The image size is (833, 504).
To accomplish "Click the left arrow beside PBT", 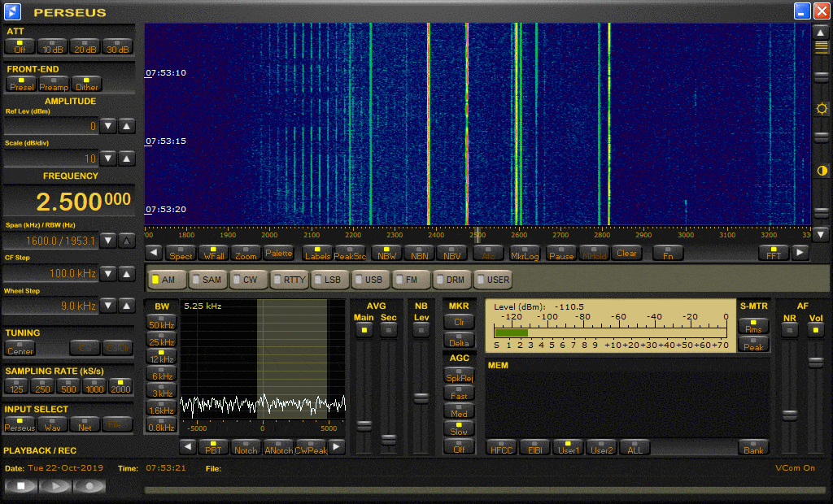I will pyautogui.click(x=188, y=447).
